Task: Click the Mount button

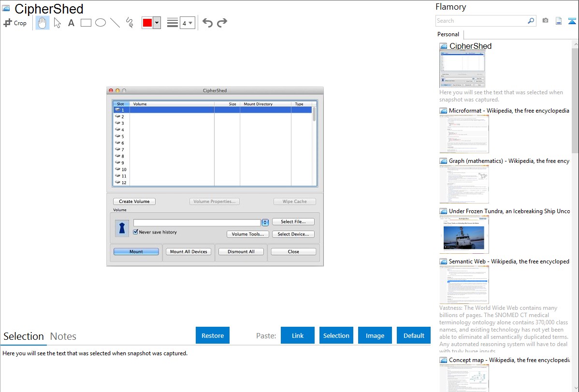Action: [x=136, y=252]
